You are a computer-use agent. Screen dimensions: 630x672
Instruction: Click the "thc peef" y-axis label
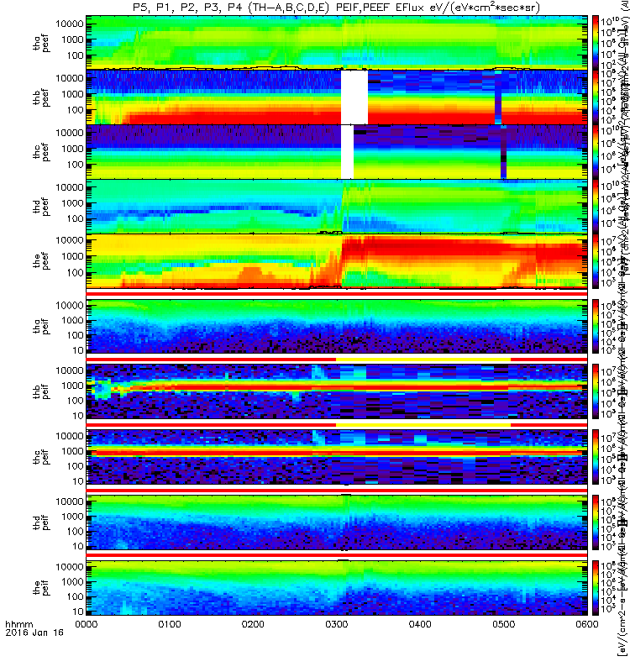point(41,152)
